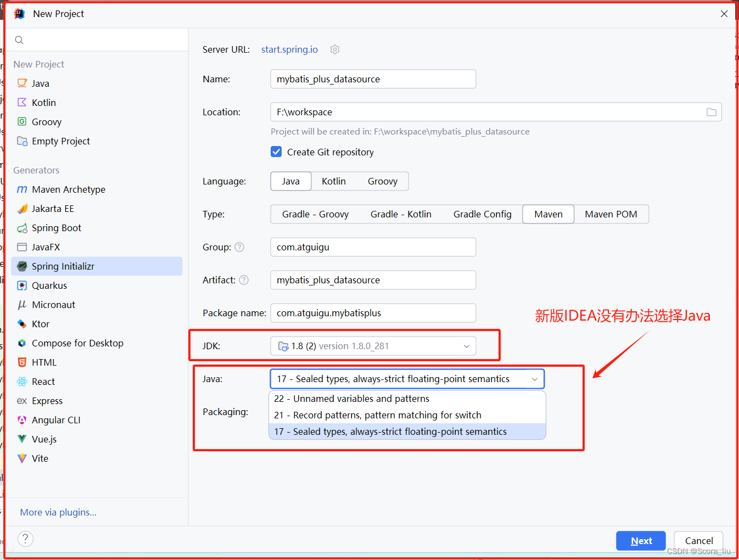Click the JavaFX icon
The image size is (739, 560).
22,247
